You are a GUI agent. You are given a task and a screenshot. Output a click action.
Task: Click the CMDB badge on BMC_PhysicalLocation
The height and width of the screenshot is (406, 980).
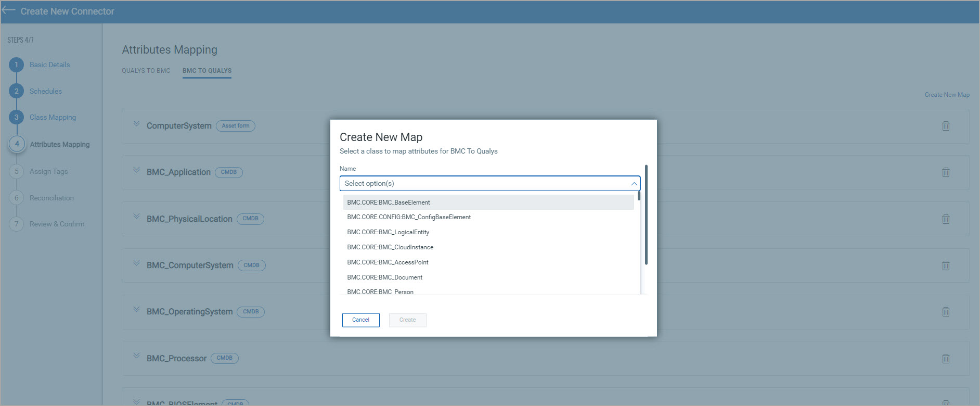(251, 219)
